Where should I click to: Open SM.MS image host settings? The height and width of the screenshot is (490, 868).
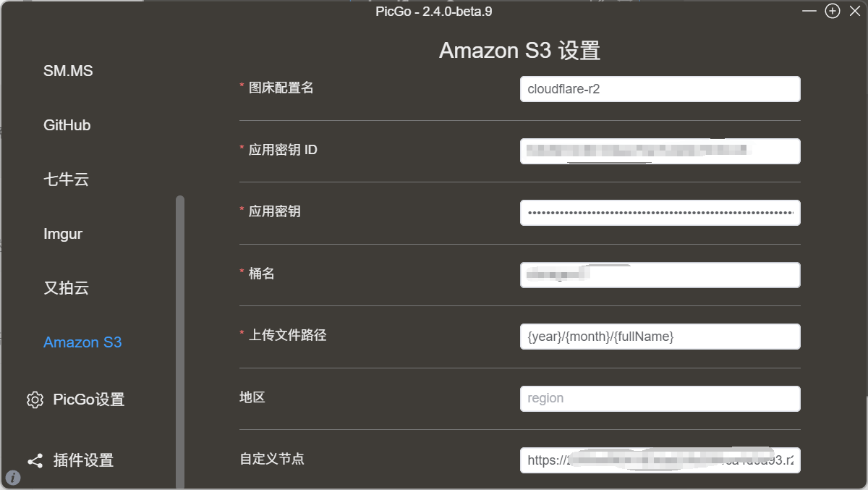pos(68,71)
